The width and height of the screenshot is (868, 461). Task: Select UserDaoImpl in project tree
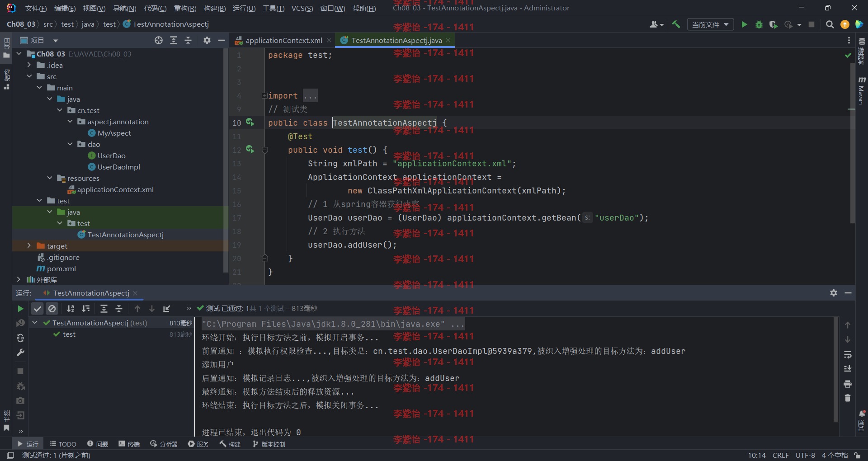tap(118, 167)
